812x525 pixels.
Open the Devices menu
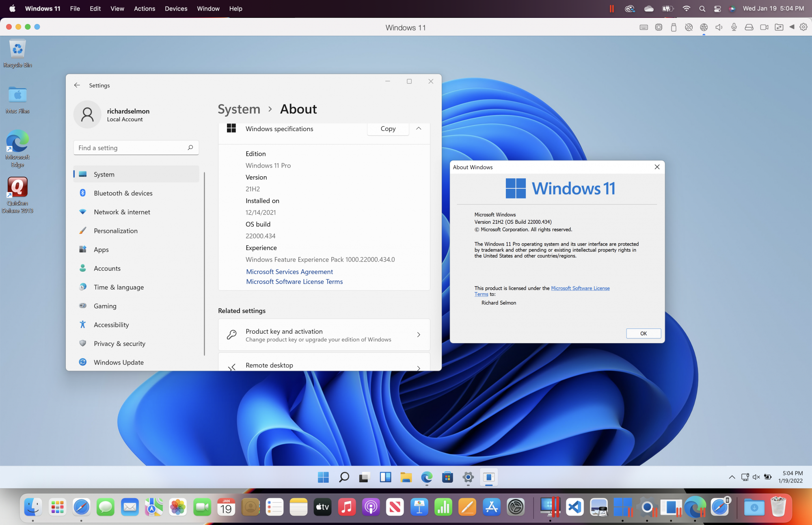176,9
